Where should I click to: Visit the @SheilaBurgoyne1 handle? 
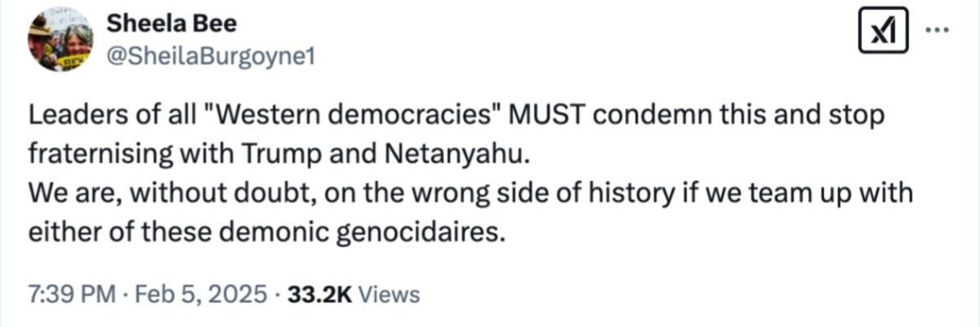pyautogui.click(x=195, y=55)
